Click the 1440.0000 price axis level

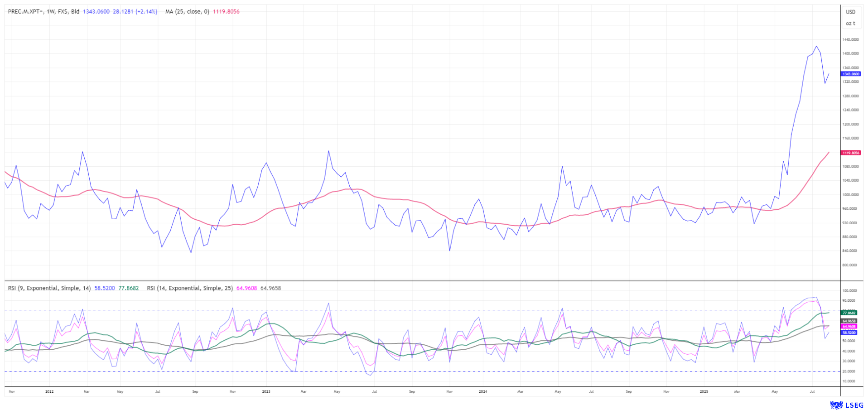(x=850, y=40)
